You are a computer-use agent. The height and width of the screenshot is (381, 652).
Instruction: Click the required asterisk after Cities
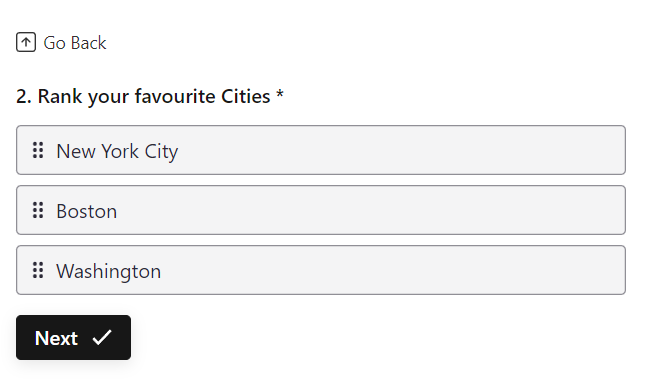point(280,94)
